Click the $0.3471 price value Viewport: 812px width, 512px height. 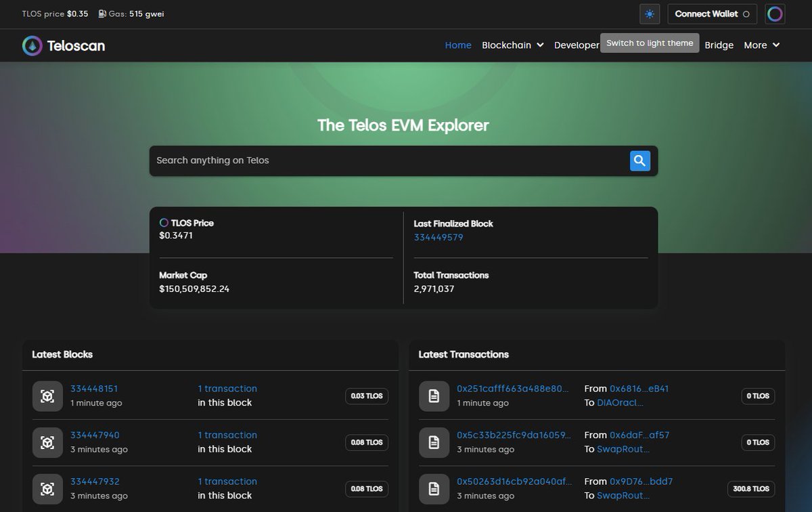(x=176, y=236)
